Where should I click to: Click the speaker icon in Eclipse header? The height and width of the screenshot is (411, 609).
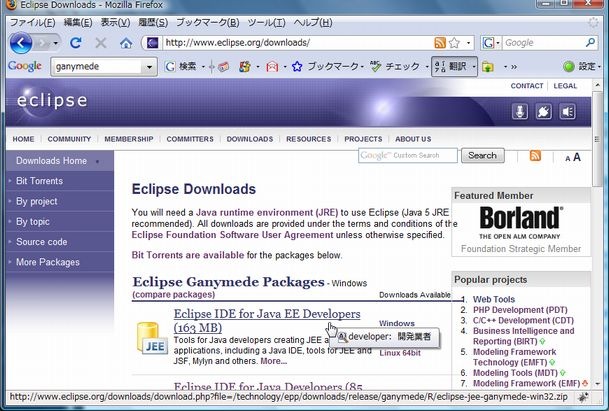pos(567,111)
